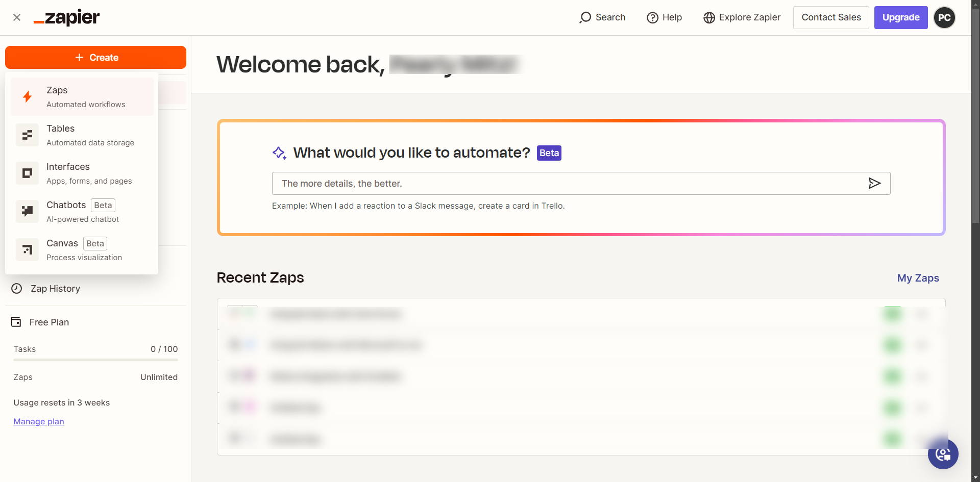This screenshot has width=980, height=482.
Task: Type in the automation description field
Action: click(567, 184)
